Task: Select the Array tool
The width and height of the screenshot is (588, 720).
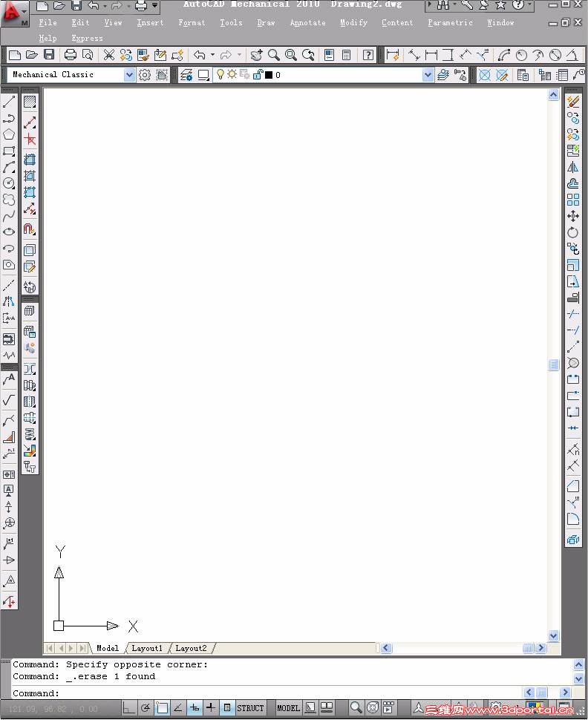Action: tap(573, 200)
